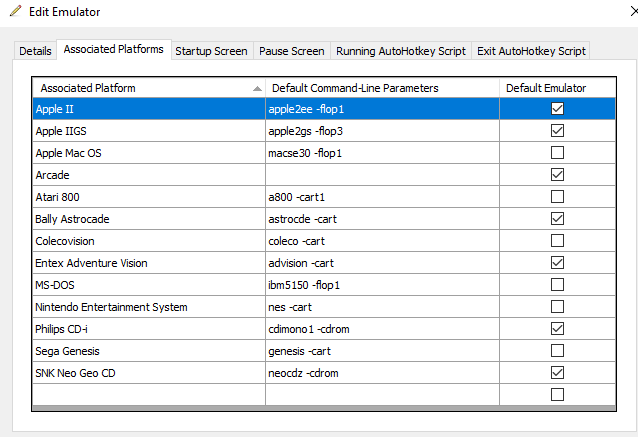Check Default Emulator for Nintendo Entertainment System
Viewport: 638px width, 437px height.
coord(557,306)
